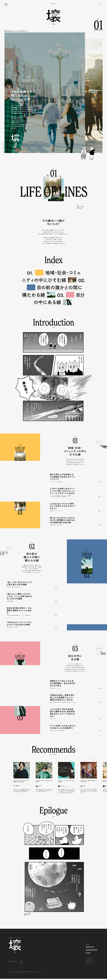Screen dimensions: 107x980
Task: Click the 壌 logo at page top
Action: [53, 16]
